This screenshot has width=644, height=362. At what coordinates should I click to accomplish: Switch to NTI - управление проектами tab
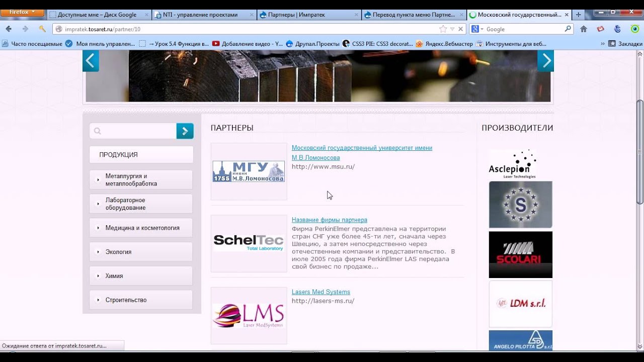(x=203, y=15)
